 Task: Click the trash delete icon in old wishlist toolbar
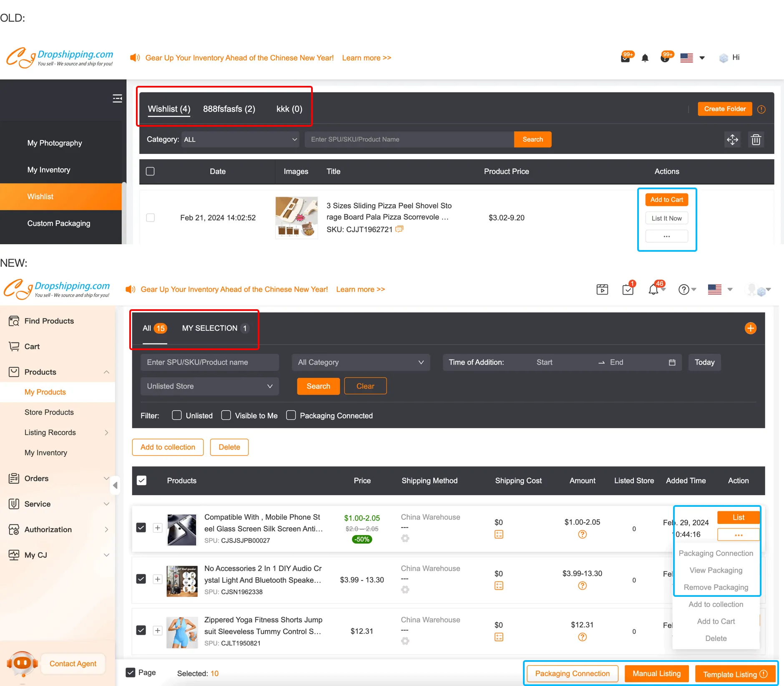tap(756, 140)
